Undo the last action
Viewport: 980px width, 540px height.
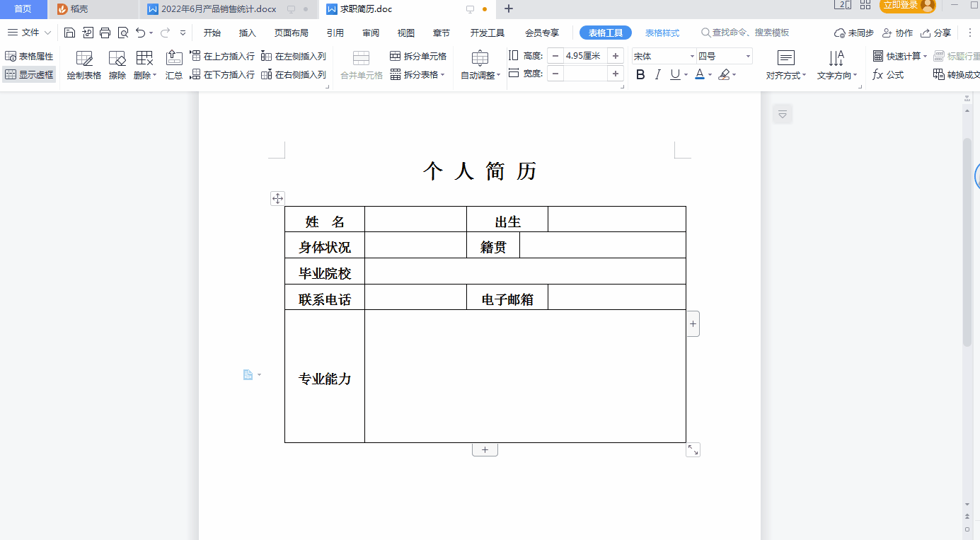(141, 33)
